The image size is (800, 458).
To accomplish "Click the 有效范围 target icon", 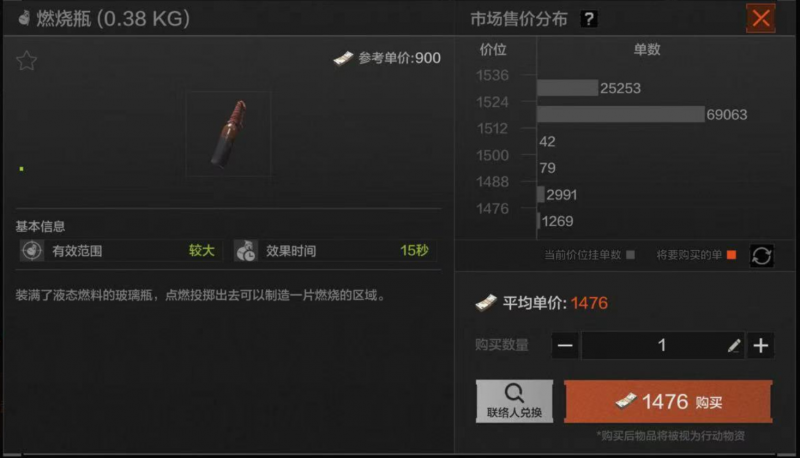I will [32, 250].
